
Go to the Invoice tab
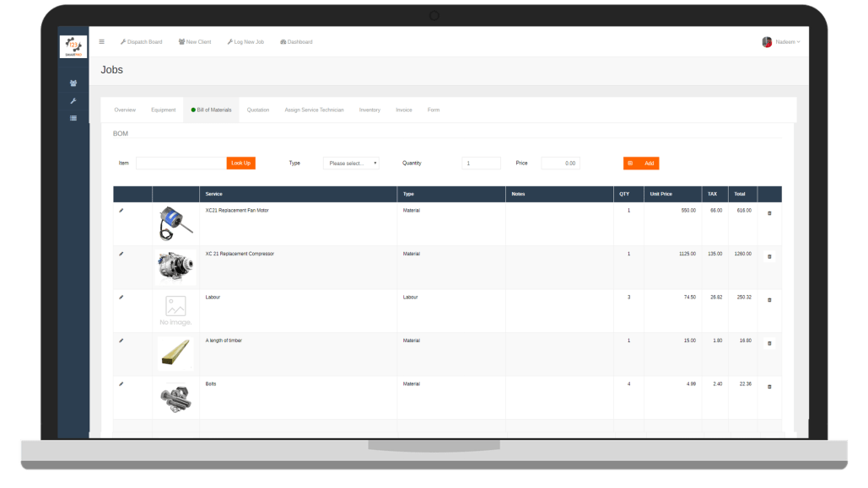pos(404,110)
